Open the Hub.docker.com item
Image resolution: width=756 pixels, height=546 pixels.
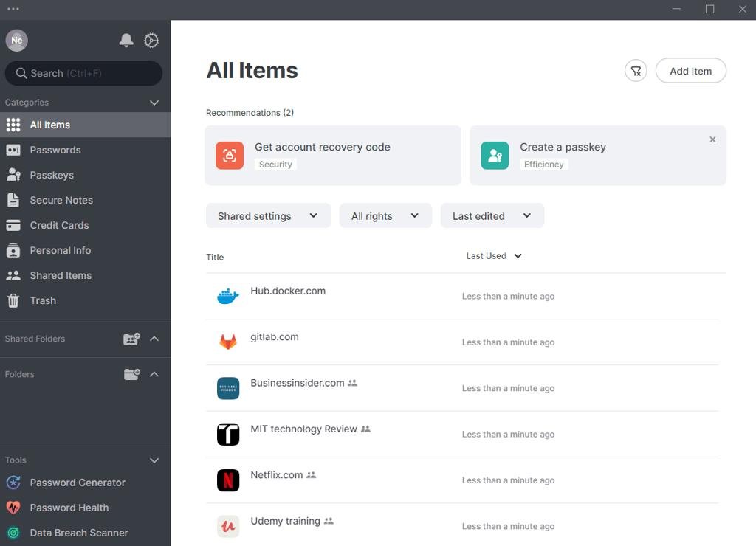pyautogui.click(x=462, y=296)
